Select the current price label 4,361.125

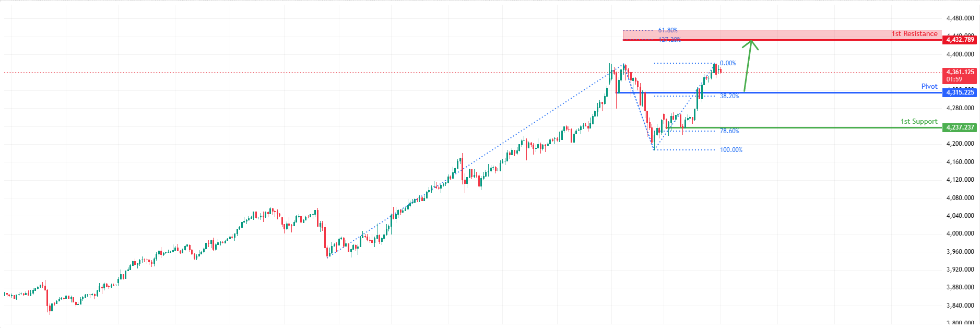pos(960,72)
